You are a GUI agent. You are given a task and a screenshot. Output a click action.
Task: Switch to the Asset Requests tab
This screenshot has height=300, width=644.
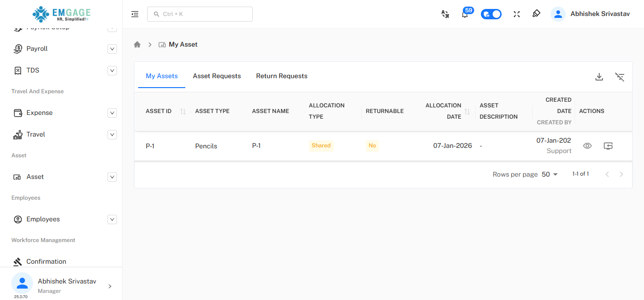216,76
